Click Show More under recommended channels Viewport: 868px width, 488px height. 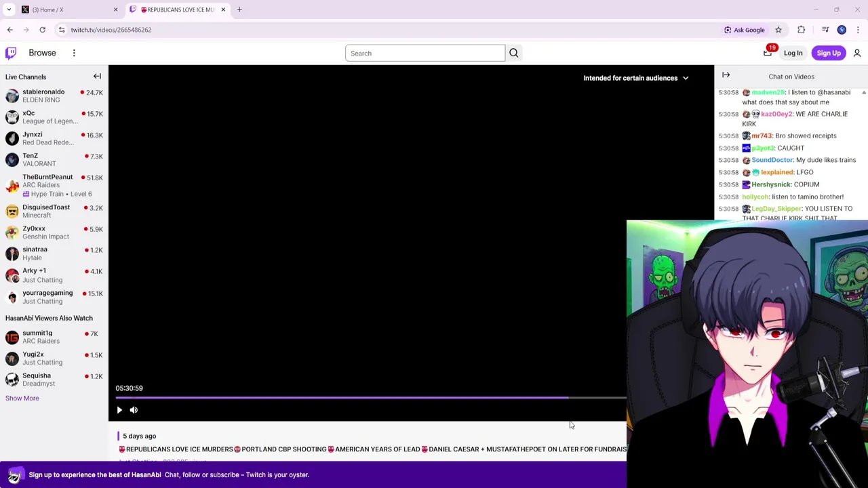[x=22, y=399]
